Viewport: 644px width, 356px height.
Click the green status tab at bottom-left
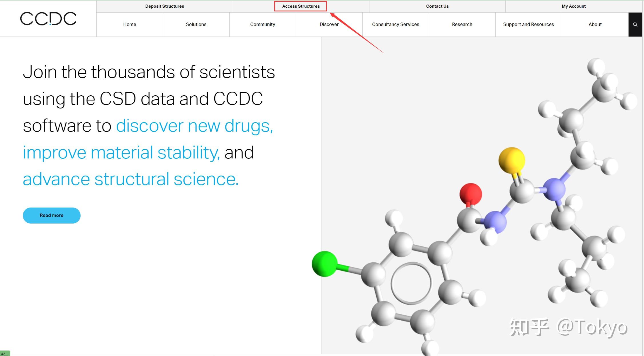tap(5, 353)
